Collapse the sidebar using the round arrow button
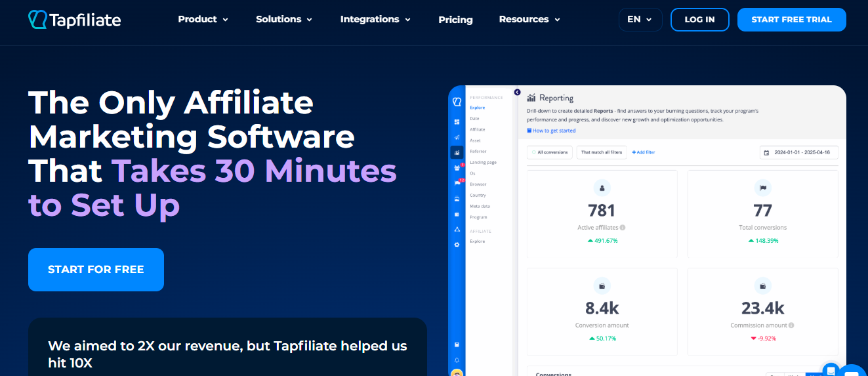Viewport: 868px width, 376px height. pos(517,93)
